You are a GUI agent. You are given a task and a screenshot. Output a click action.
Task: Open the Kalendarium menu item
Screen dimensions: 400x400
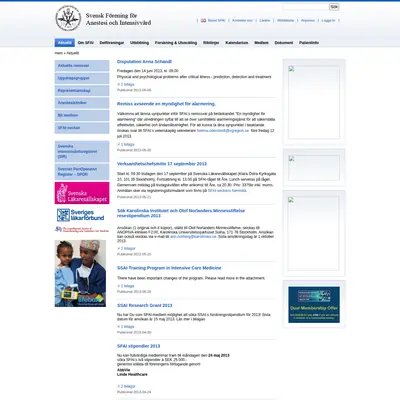click(237, 43)
